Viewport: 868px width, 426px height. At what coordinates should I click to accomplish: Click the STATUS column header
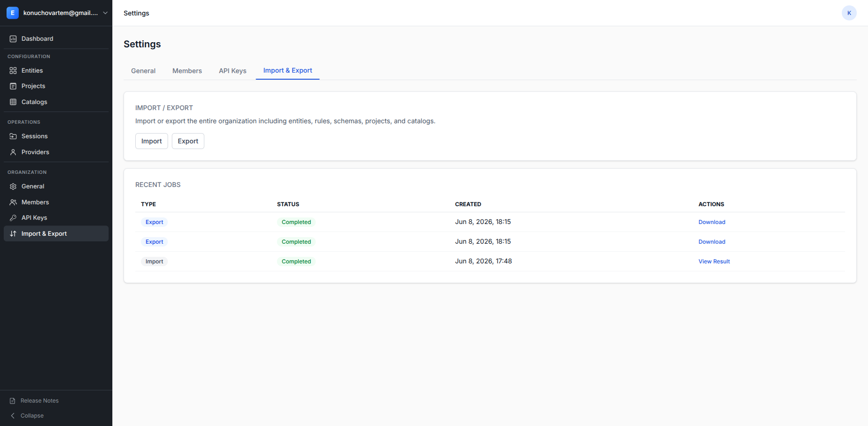pos(288,204)
